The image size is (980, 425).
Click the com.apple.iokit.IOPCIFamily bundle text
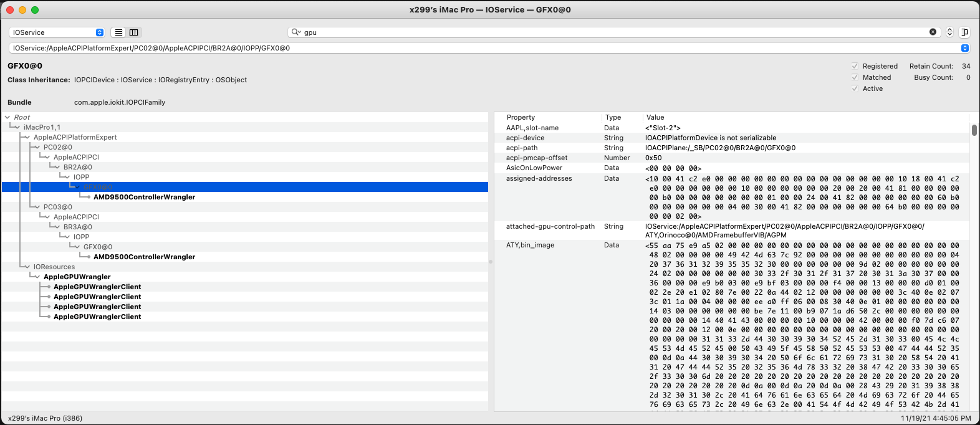(120, 102)
